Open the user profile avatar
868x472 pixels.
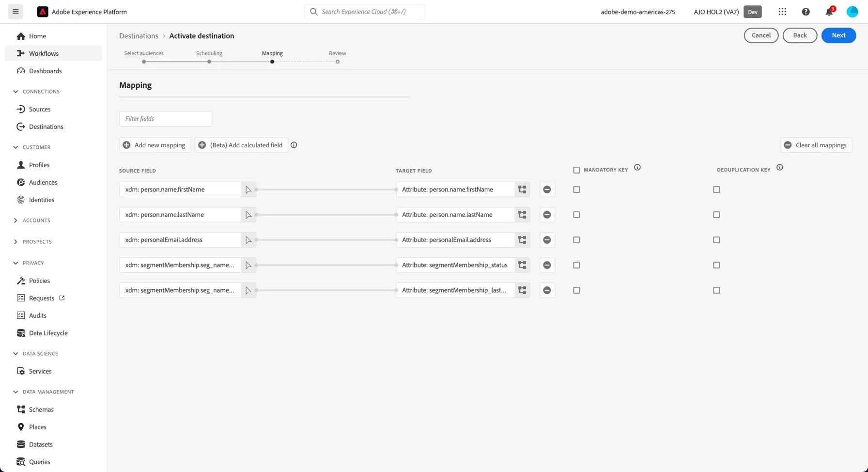click(x=852, y=12)
